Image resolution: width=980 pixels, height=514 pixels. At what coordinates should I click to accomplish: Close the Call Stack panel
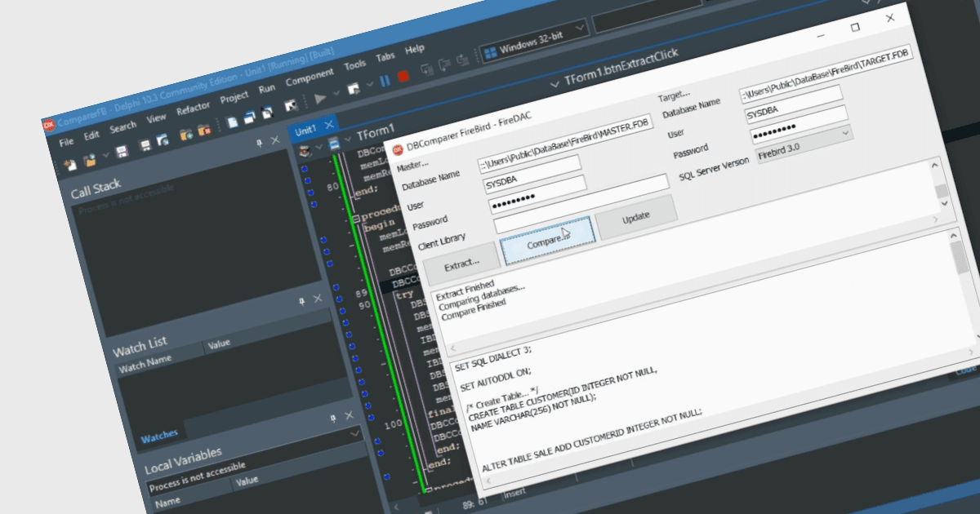275,140
